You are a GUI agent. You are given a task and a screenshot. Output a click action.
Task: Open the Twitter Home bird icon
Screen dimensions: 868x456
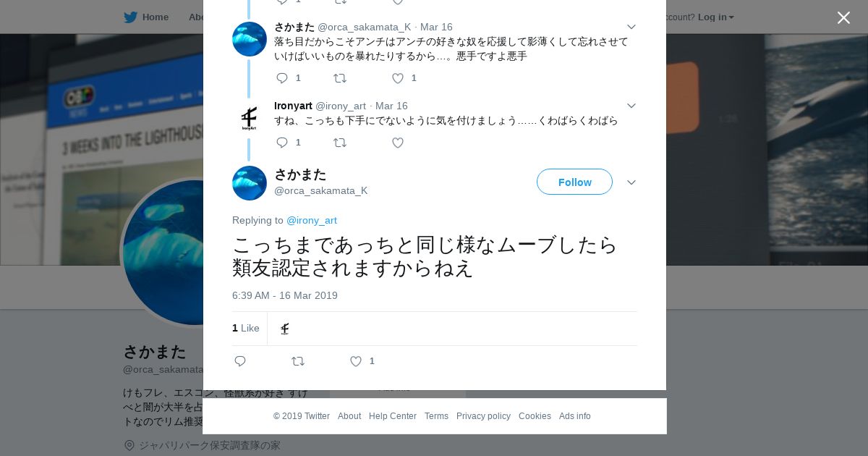coord(130,17)
